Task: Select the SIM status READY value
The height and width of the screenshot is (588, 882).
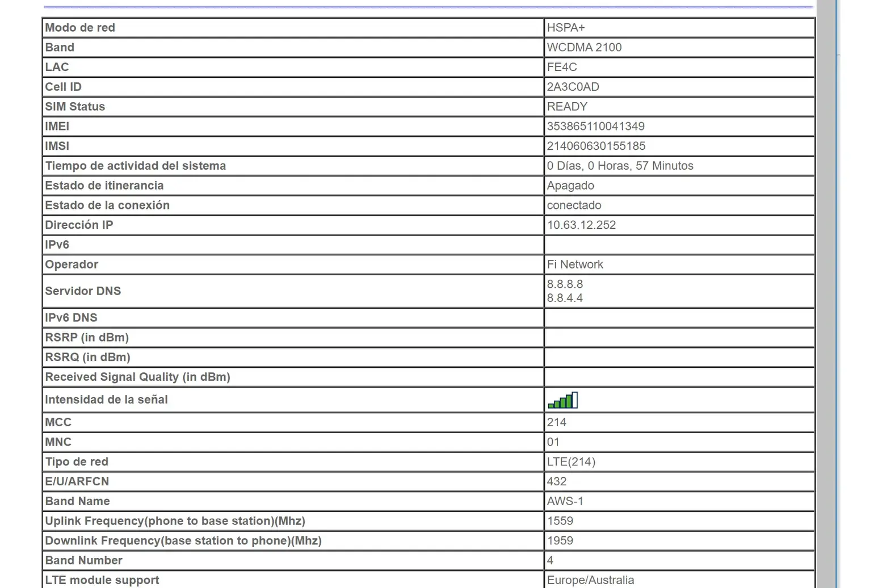Action: (x=567, y=107)
